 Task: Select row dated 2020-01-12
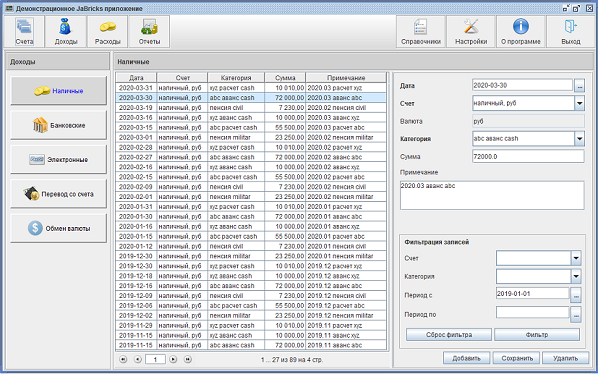coord(251,246)
